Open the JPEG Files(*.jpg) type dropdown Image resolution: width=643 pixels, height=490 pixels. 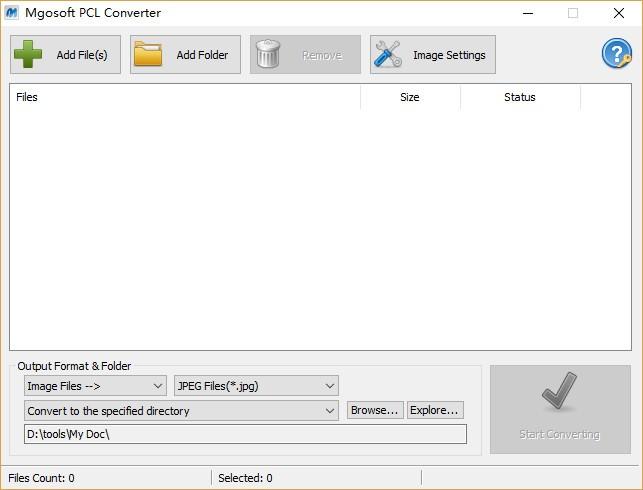click(256, 386)
